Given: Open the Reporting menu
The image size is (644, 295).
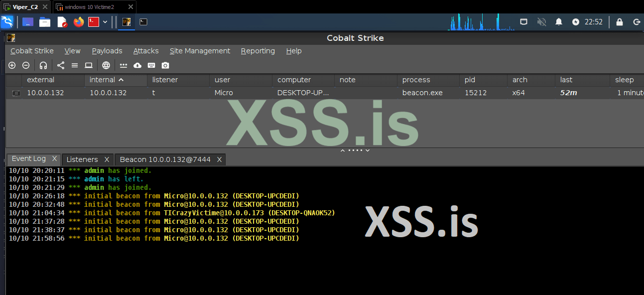Looking at the screenshot, I should coord(258,51).
